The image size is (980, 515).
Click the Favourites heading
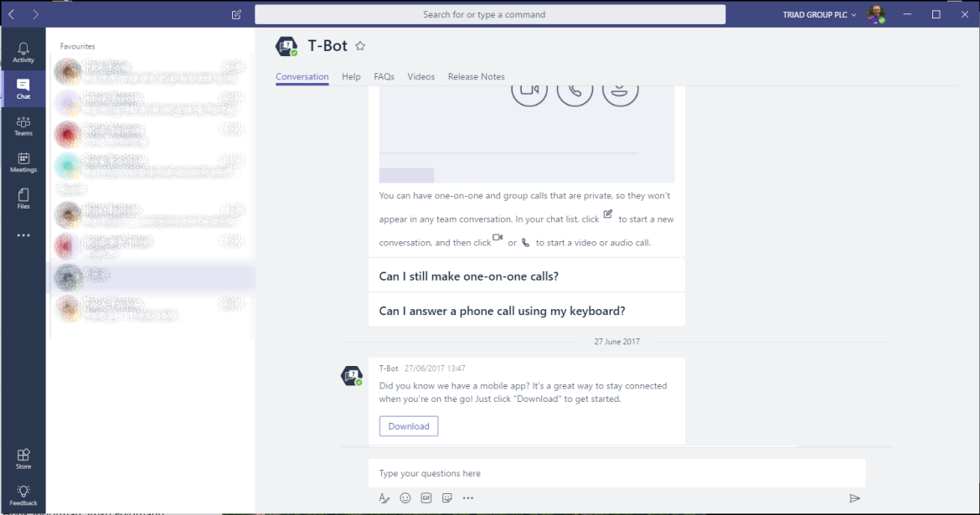coord(78,46)
